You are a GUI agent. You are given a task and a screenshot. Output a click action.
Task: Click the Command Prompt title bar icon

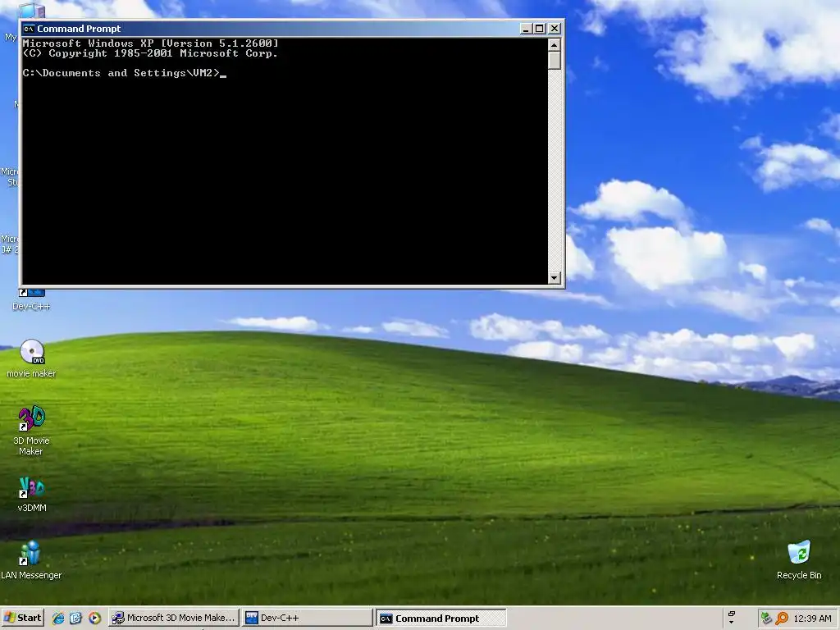click(29, 29)
